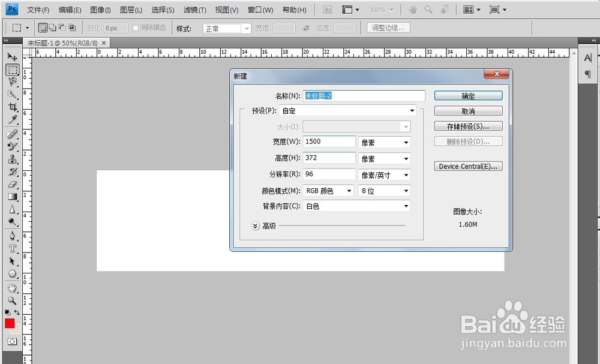Select the Sharpen/Blur tool
The width and height of the screenshot is (600, 364).
tap(12, 209)
